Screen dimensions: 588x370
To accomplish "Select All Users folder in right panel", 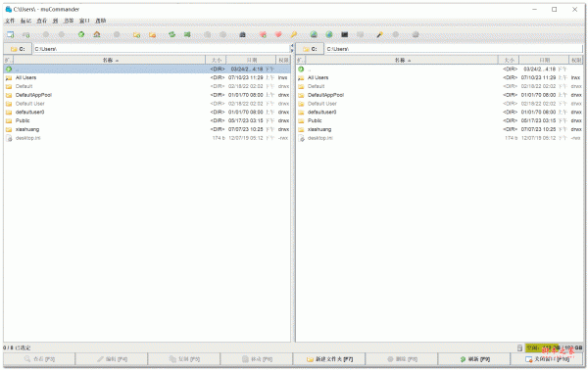I will [x=439, y=77].
